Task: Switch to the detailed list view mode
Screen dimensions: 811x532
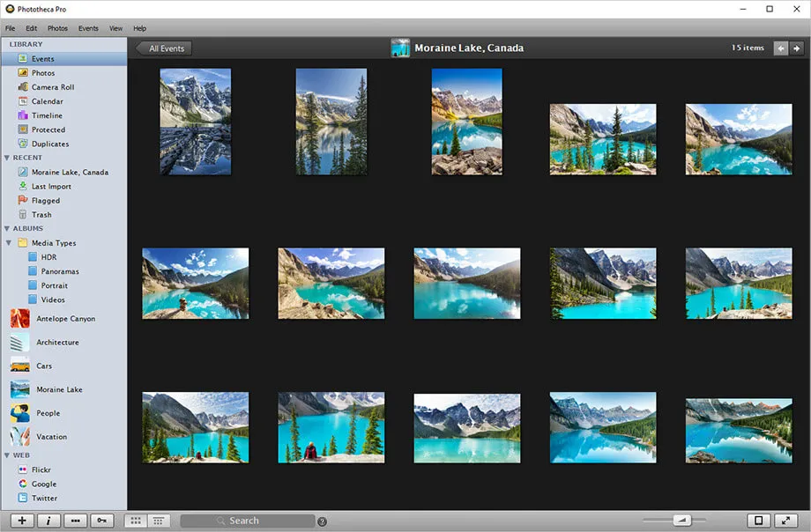Action: [x=157, y=521]
